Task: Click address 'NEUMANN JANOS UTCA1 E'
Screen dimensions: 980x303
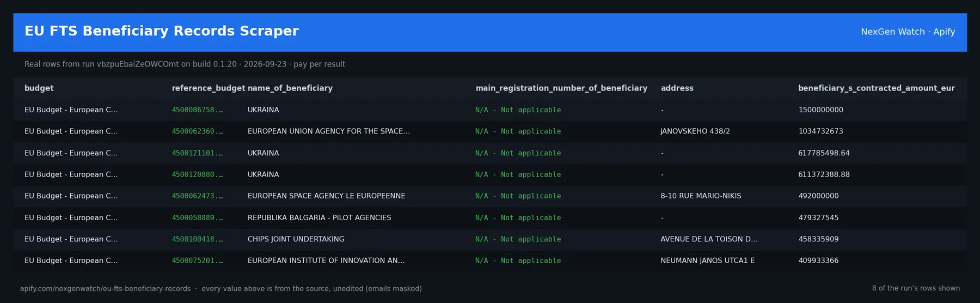Action: 707,260
